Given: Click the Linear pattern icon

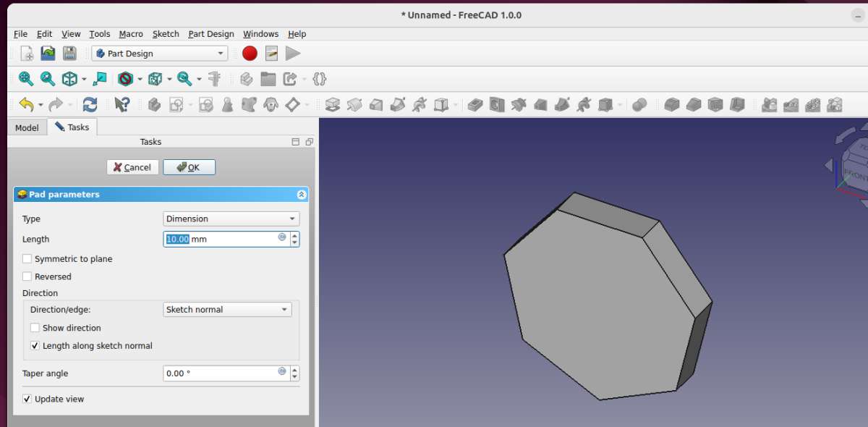Looking at the screenshot, I should tap(791, 105).
